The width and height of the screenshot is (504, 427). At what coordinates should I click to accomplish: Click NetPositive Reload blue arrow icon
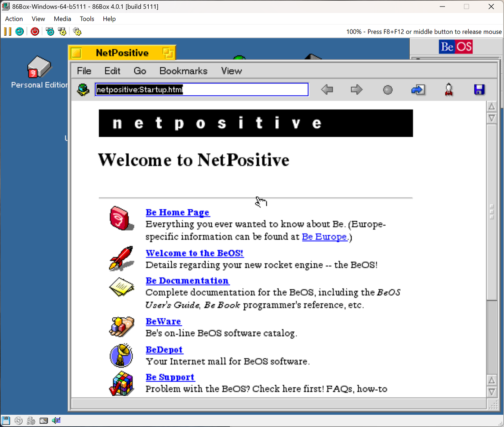pos(418,90)
